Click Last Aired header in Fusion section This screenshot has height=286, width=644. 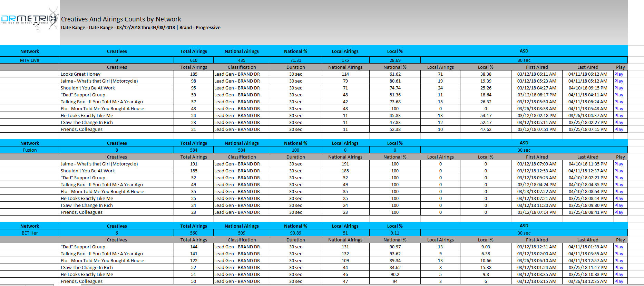[x=588, y=157]
